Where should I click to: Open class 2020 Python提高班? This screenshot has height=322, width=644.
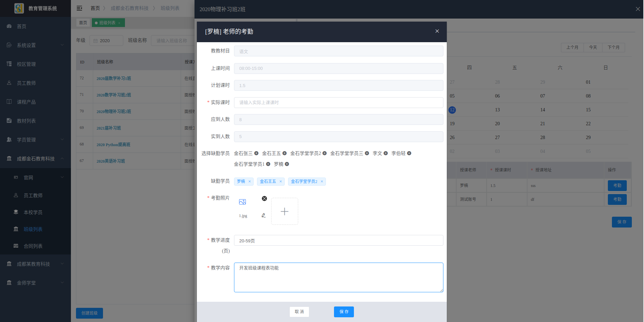113,144
